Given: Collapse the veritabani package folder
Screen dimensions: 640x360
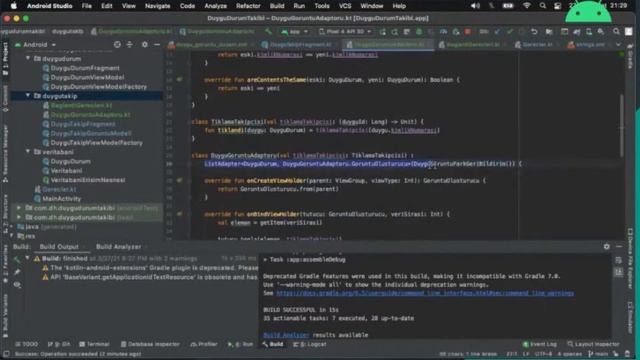Looking at the screenshot, I should pyautogui.click(x=28, y=151).
